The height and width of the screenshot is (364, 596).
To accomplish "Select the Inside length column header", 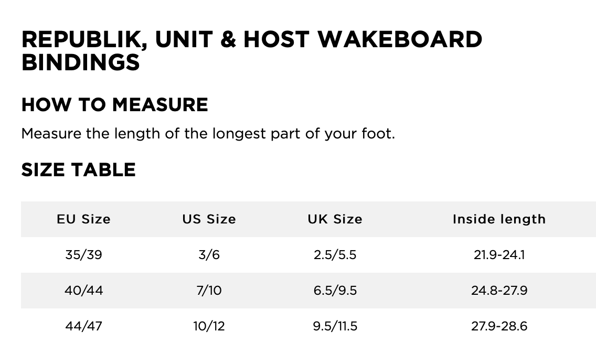I will click(x=499, y=219).
